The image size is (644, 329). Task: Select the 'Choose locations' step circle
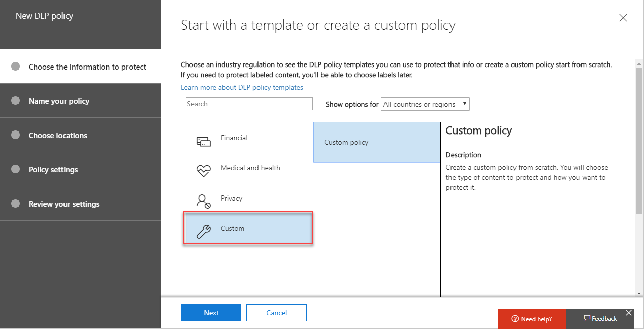click(x=16, y=135)
